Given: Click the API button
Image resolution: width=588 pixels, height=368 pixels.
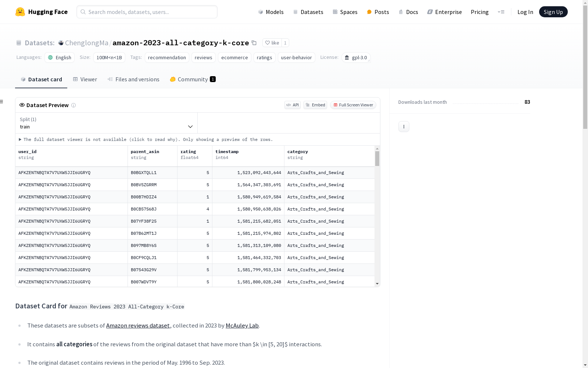Looking at the screenshot, I should pyautogui.click(x=293, y=105).
